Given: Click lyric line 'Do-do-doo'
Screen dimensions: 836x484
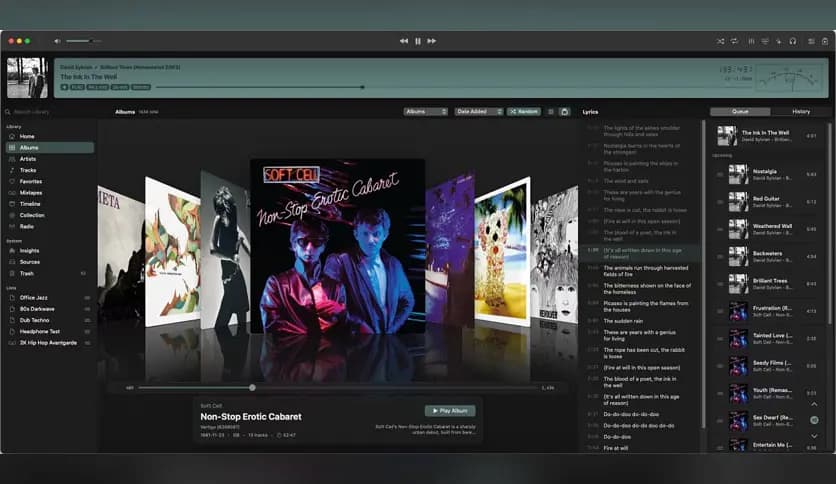Looking at the screenshot, I should click(x=617, y=437).
